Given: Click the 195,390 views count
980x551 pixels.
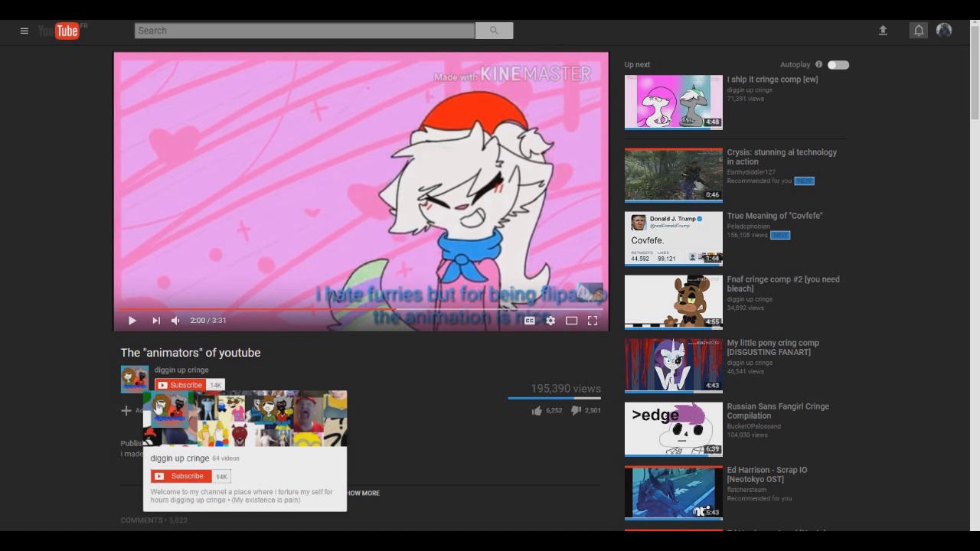Looking at the screenshot, I should click(x=566, y=389).
